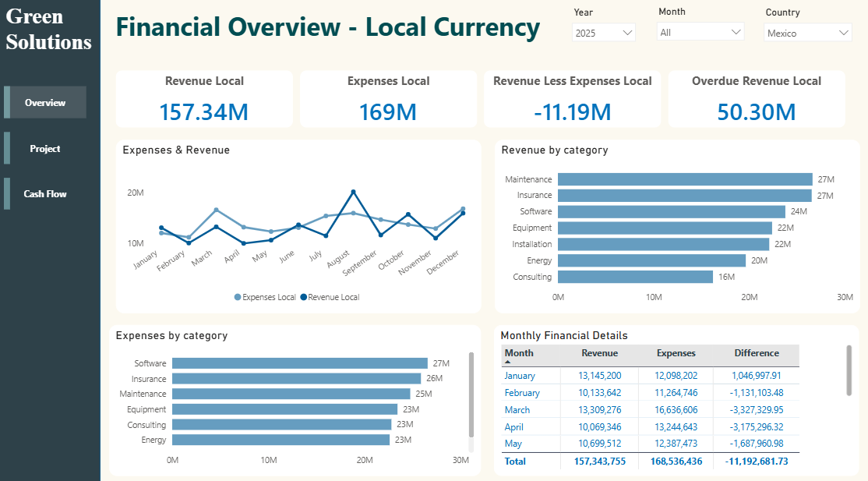Select the Expenses Local card value 169M
Screen dimensions: 868x481
(388, 112)
